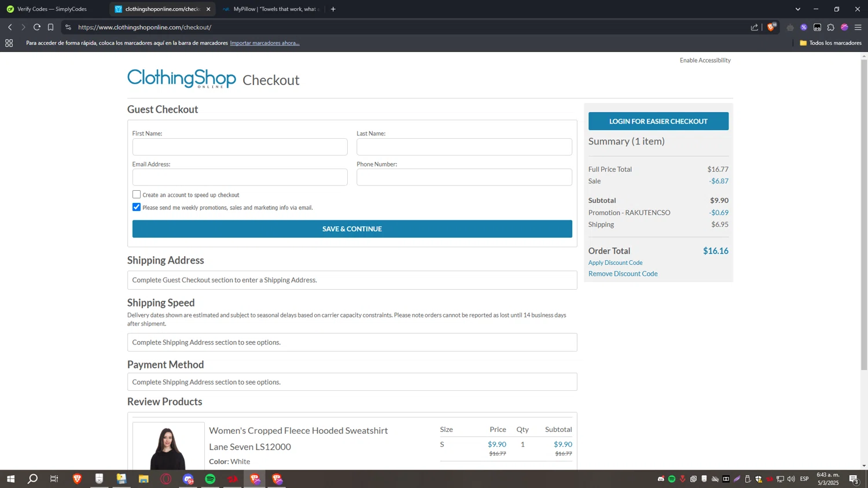
Task: Open Brave main hamburger menu
Action: pos(858,27)
